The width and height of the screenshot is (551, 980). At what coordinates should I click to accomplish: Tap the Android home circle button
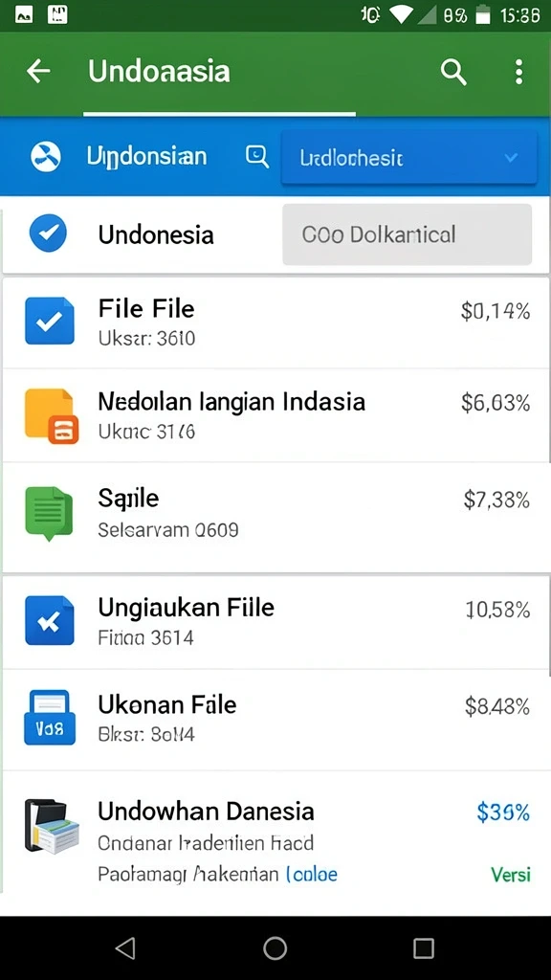275,948
